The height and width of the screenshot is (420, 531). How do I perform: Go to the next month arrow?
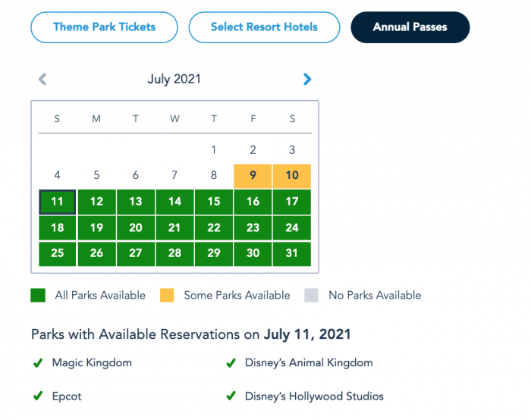click(x=307, y=79)
